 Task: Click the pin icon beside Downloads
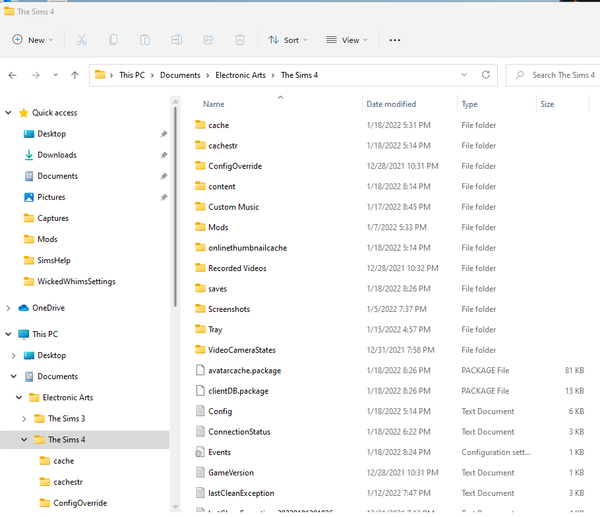tap(164, 155)
